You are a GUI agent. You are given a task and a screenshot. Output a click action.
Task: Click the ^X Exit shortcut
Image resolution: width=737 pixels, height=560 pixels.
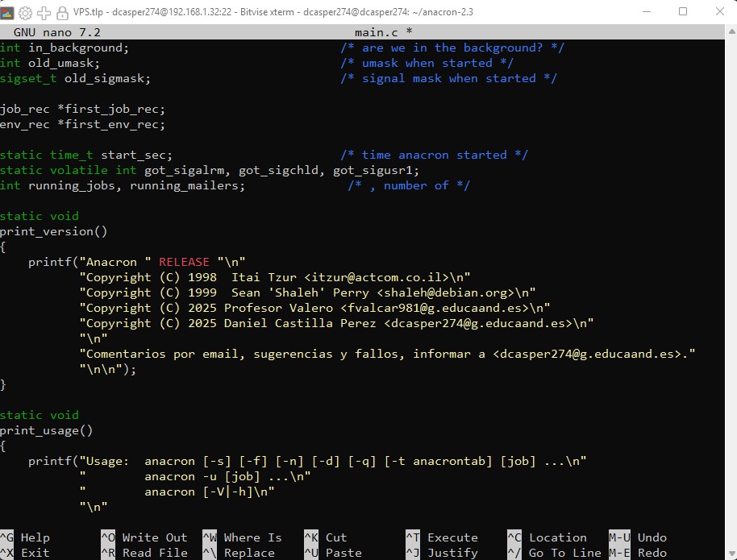pyautogui.click(x=25, y=553)
